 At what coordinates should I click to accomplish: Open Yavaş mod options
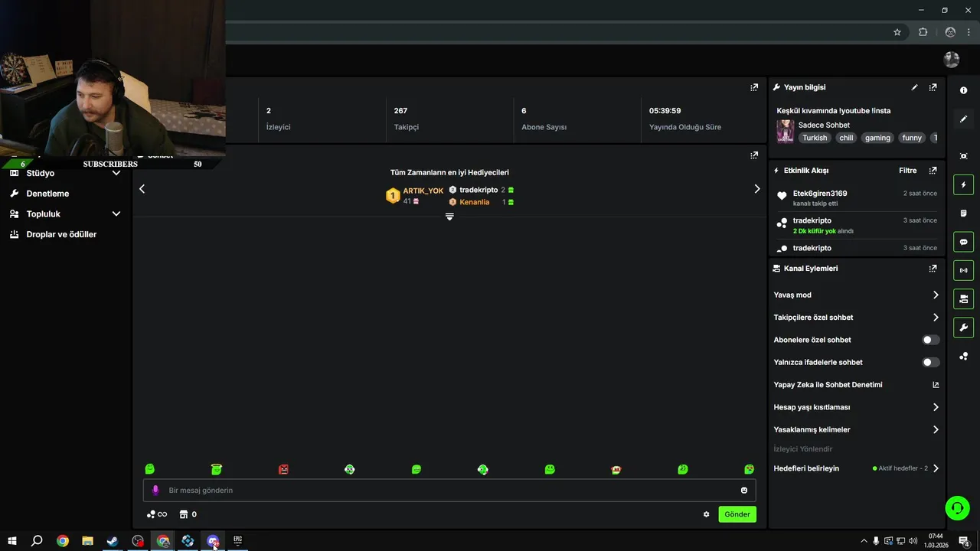coord(856,295)
